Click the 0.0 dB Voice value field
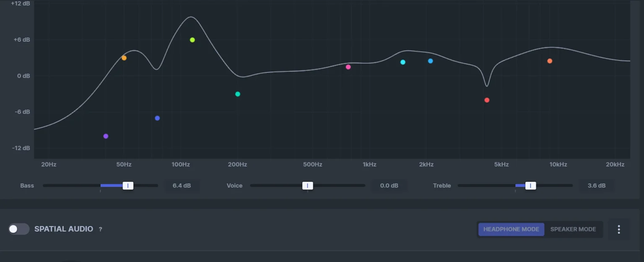644x262 pixels. [x=389, y=185]
